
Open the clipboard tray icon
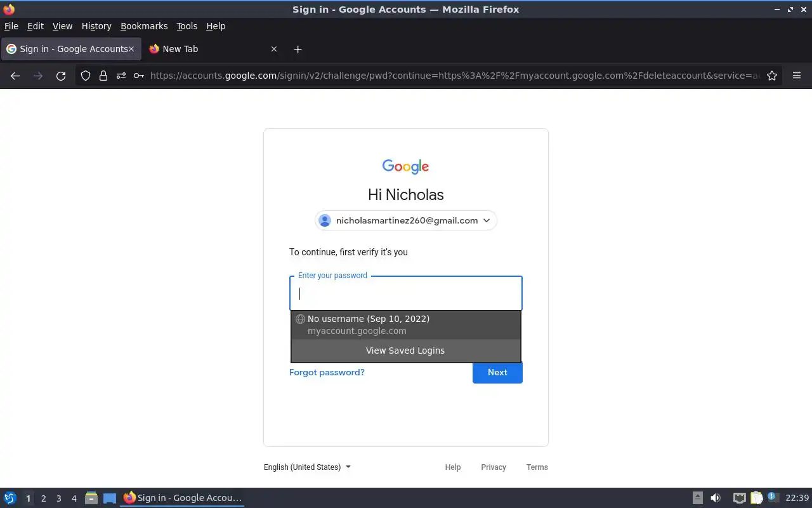756,498
